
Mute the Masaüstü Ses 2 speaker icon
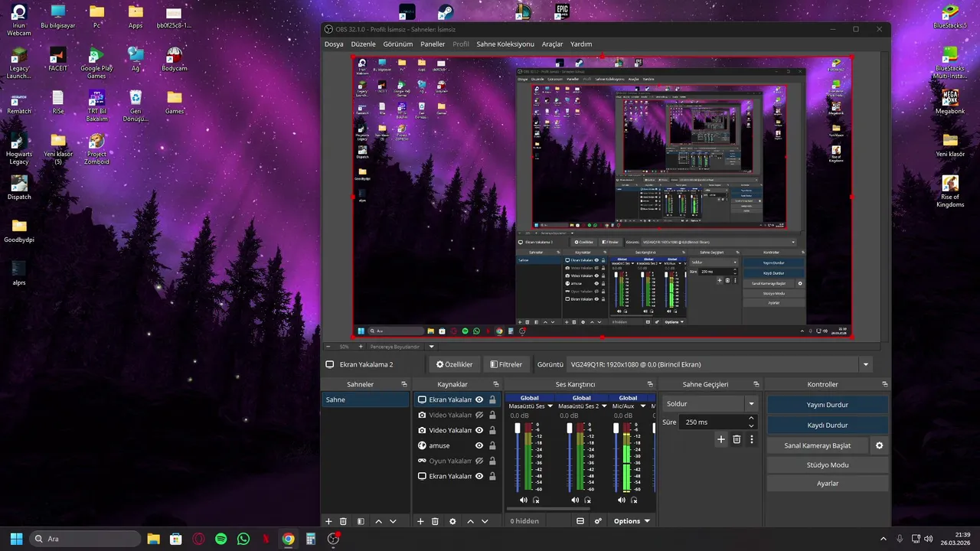coord(576,500)
